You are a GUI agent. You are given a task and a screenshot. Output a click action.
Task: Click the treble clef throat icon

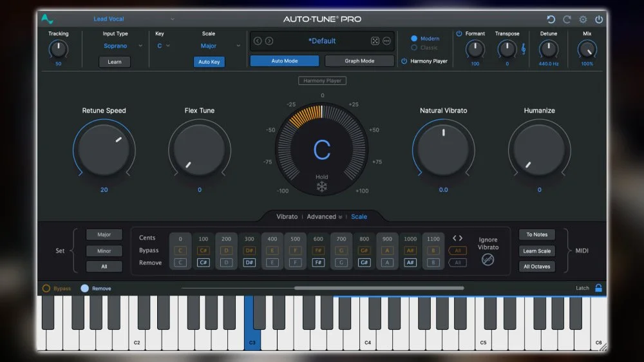click(523, 49)
